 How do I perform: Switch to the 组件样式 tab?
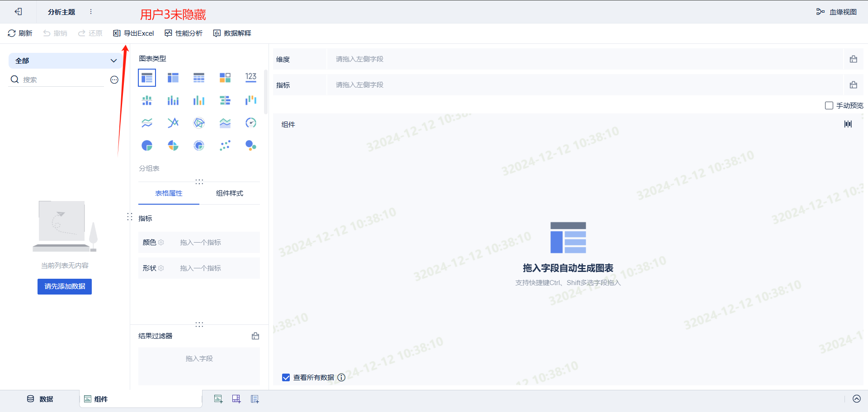pyautogui.click(x=230, y=193)
